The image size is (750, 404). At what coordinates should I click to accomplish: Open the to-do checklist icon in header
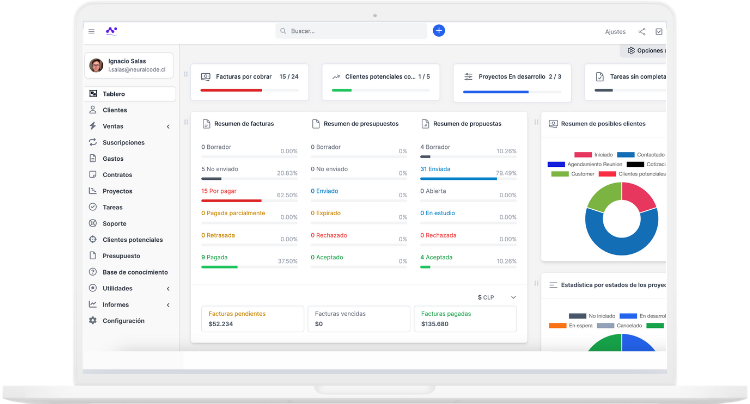coord(659,31)
